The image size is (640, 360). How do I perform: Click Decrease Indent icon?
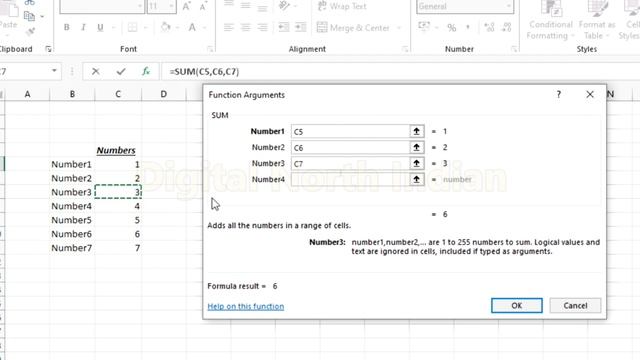coord(283,27)
